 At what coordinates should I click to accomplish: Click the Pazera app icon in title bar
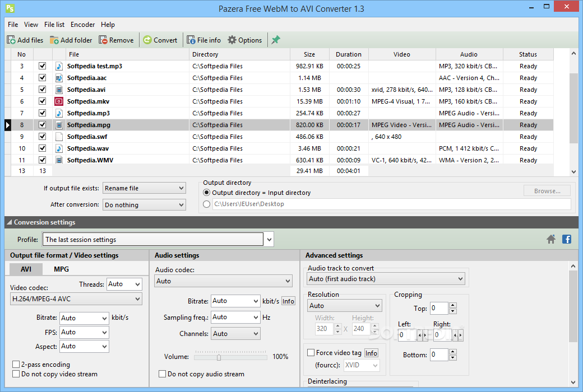click(x=10, y=8)
